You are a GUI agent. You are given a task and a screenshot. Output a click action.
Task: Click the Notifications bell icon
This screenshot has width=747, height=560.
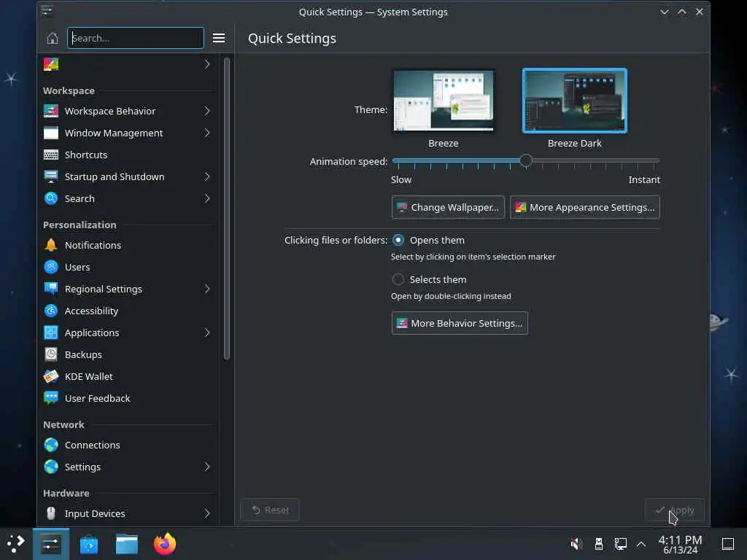(51, 245)
